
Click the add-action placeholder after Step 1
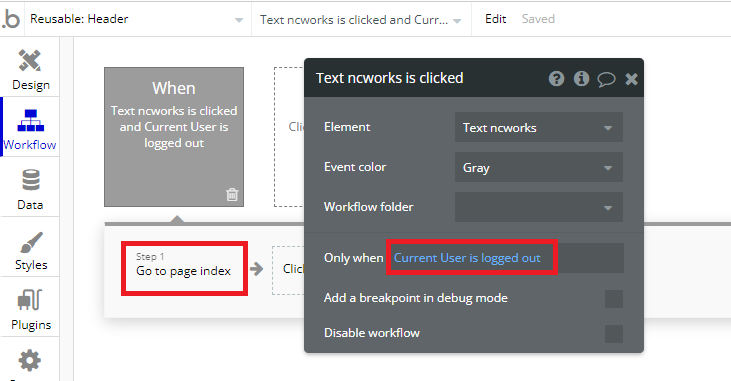(288, 270)
